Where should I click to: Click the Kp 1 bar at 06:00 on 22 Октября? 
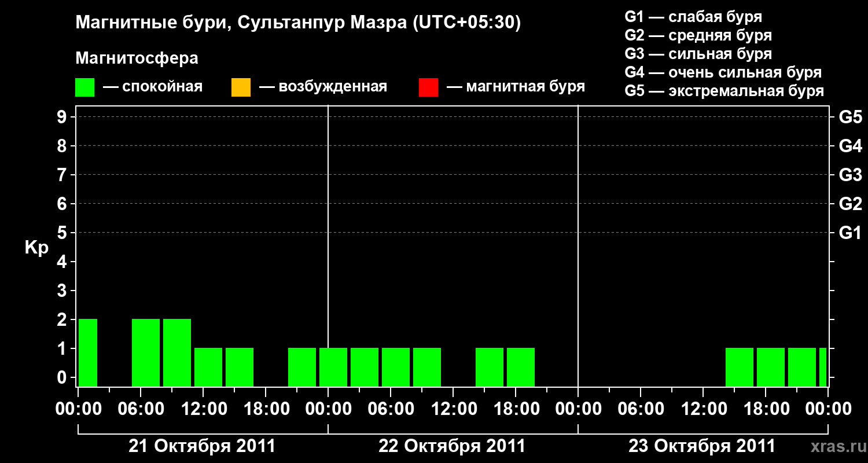(x=396, y=367)
